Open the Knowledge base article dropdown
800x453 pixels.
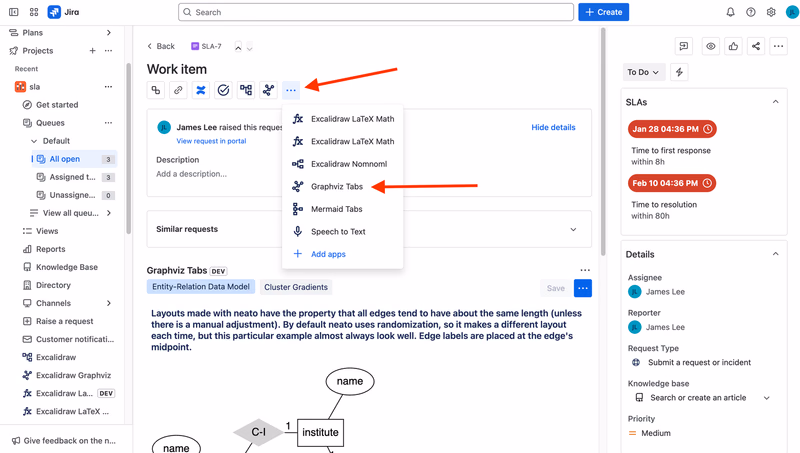click(x=766, y=398)
